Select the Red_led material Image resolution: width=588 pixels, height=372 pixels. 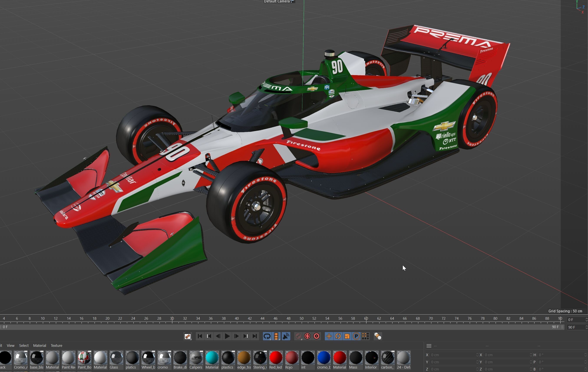[x=276, y=358]
